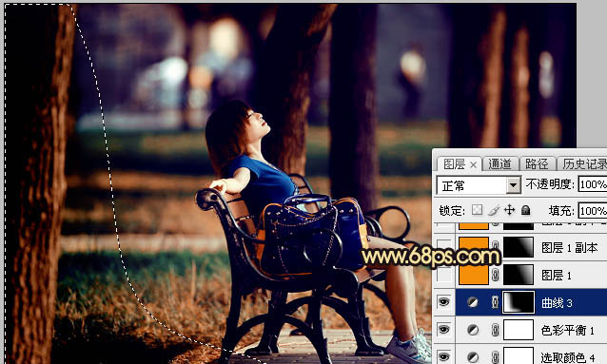
Task: Click the 曲线 3 adjustment layer icon
Action: tap(472, 302)
